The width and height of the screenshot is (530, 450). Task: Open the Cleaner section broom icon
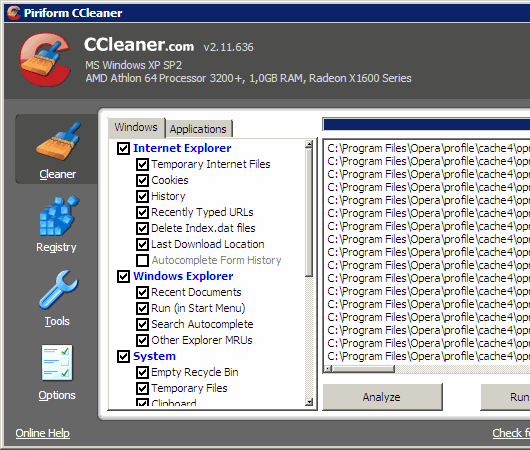[x=59, y=141]
